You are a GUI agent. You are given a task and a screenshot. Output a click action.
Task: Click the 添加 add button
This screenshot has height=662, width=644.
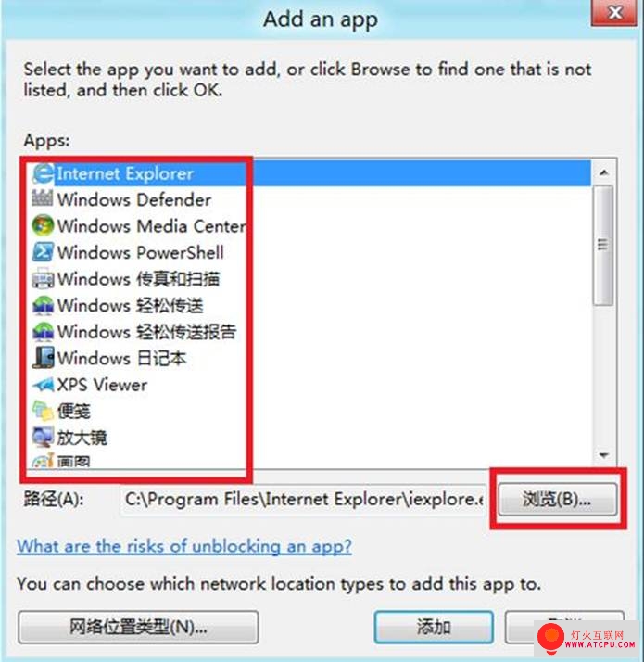pyautogui.click(x=434, y=627)
